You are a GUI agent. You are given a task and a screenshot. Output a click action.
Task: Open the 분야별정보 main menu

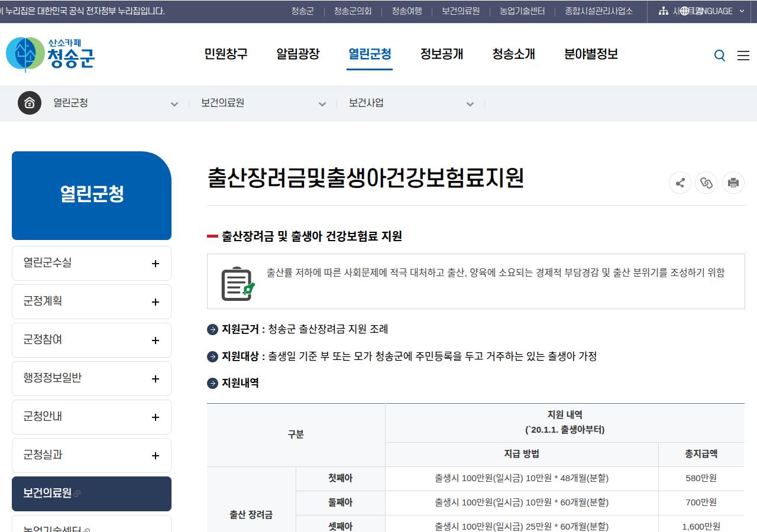591,54
